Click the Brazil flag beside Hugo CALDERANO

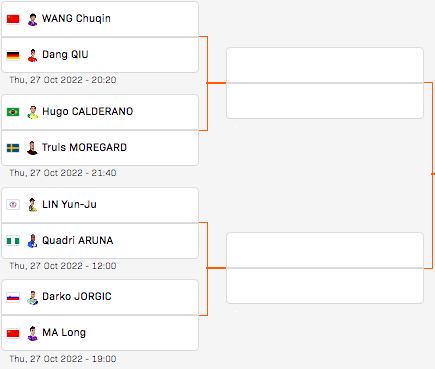click(13, 112)
